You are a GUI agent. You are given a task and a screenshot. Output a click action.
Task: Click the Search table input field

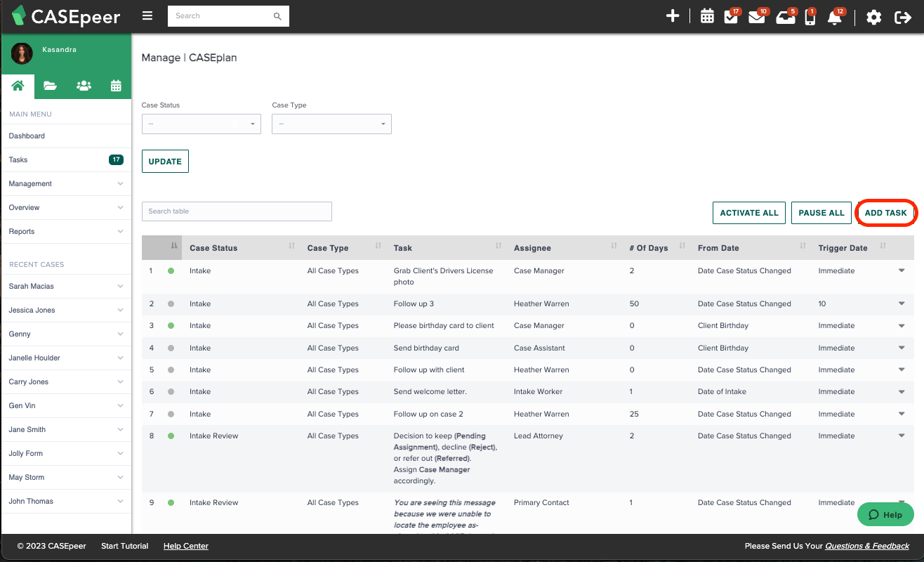237,211
